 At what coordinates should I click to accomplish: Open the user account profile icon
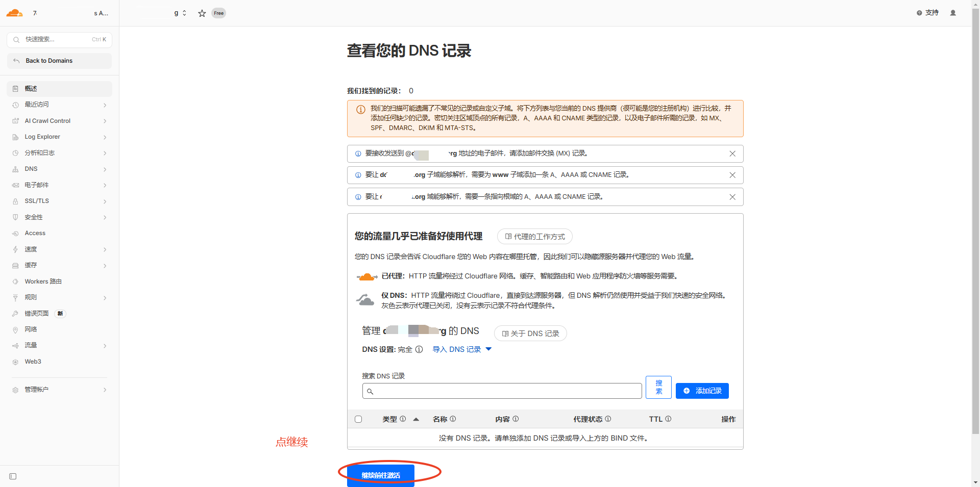click(x=952, y=13)
